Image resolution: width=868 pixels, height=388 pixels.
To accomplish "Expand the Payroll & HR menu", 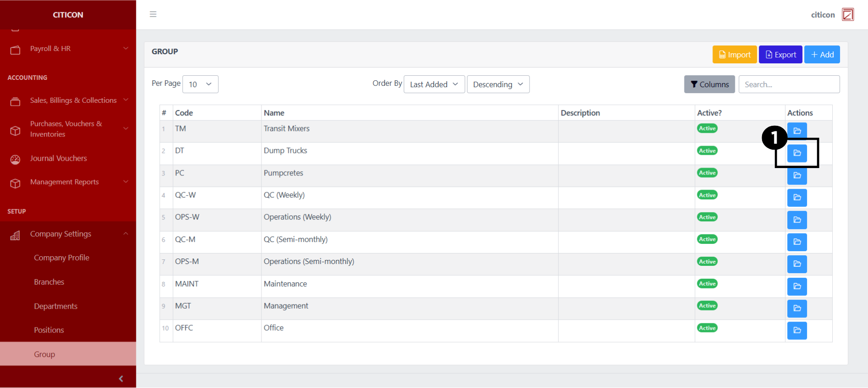I will pos(68,49).
